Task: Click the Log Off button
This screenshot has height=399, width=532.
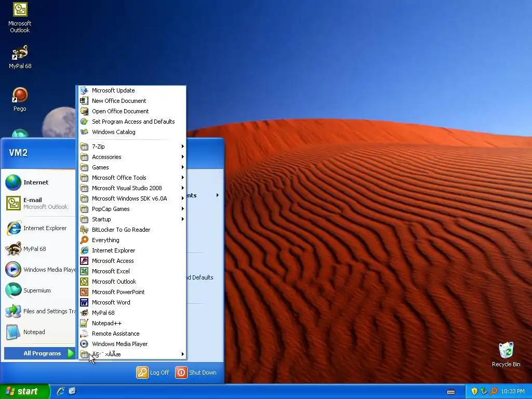Action: coord(153,373)
